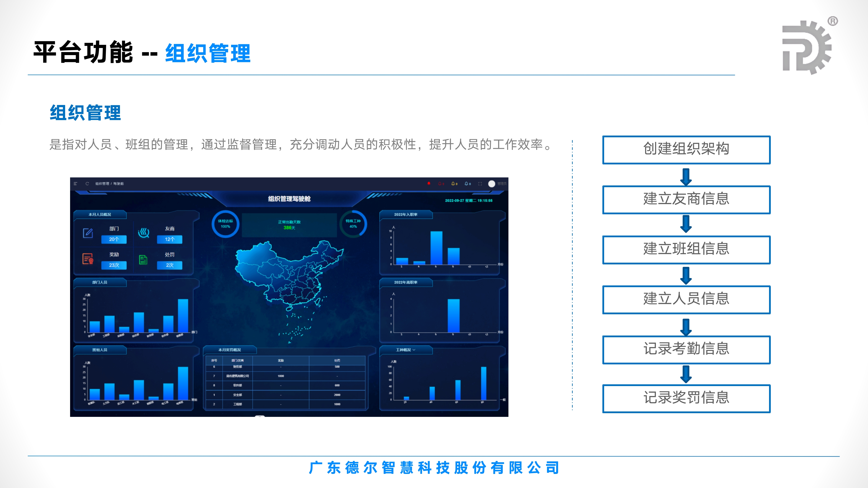Select the 班组人员 panel header
Screen dimensions: 868x488
pos(100,350)
